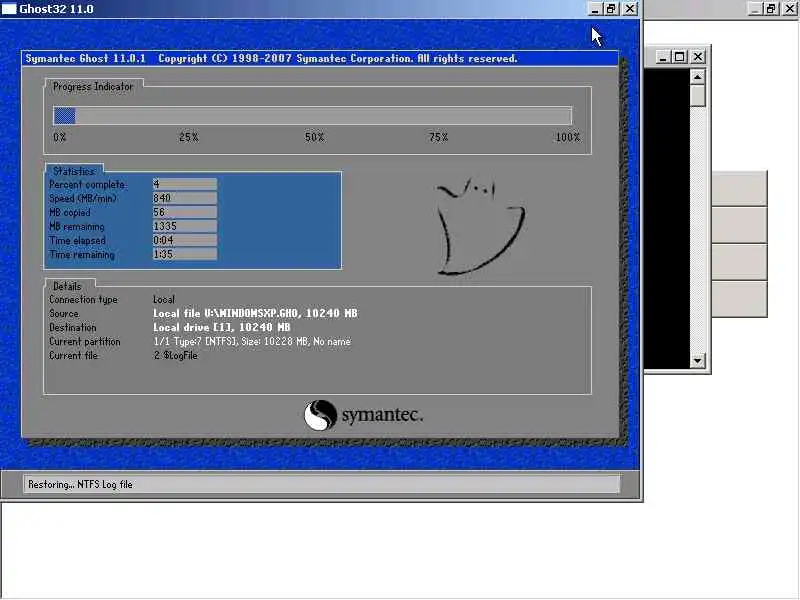Click the MB remaining value 1335

click(x=185, y=226)
